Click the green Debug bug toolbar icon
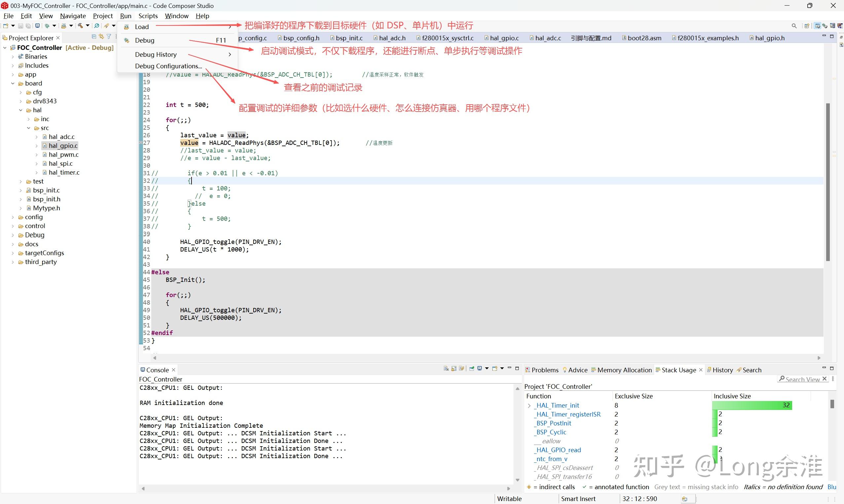The height and width of the screenshot is (504, 844). pyautogui.click(x=47, y=26)
